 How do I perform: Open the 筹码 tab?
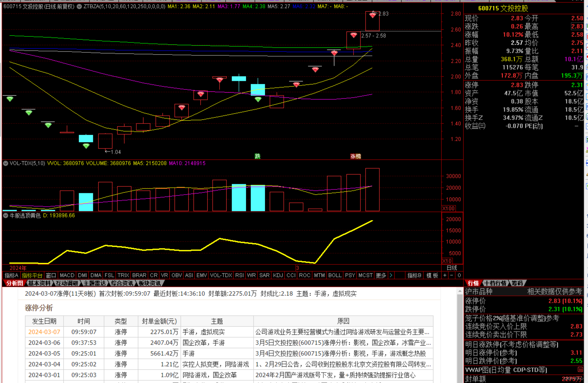[x=517, y=283]
